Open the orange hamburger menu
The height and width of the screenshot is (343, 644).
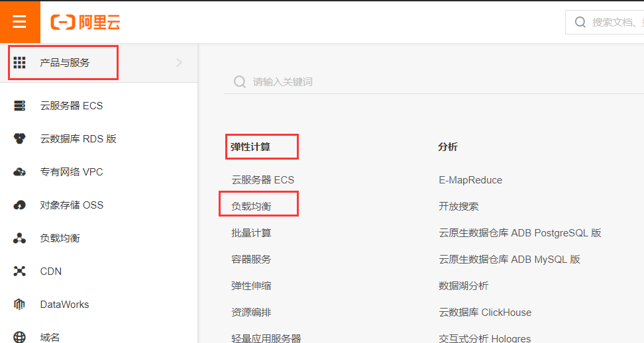tap(20, 22)
